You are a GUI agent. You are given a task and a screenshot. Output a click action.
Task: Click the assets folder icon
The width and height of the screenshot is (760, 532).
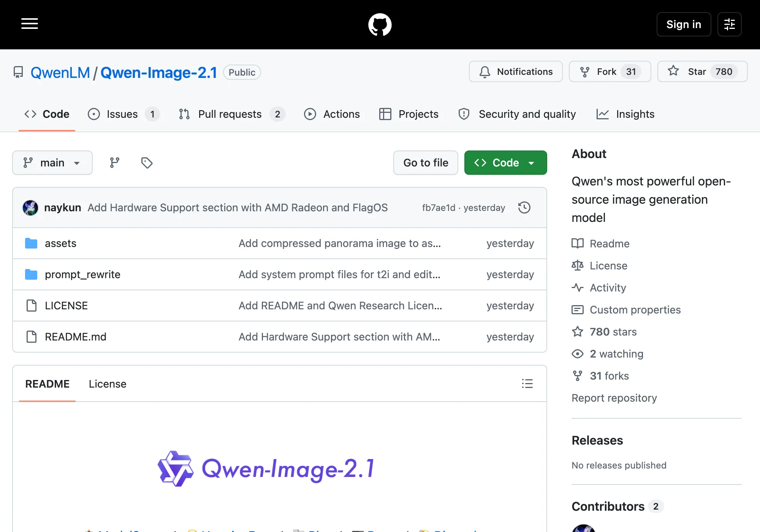pos(31,243)
